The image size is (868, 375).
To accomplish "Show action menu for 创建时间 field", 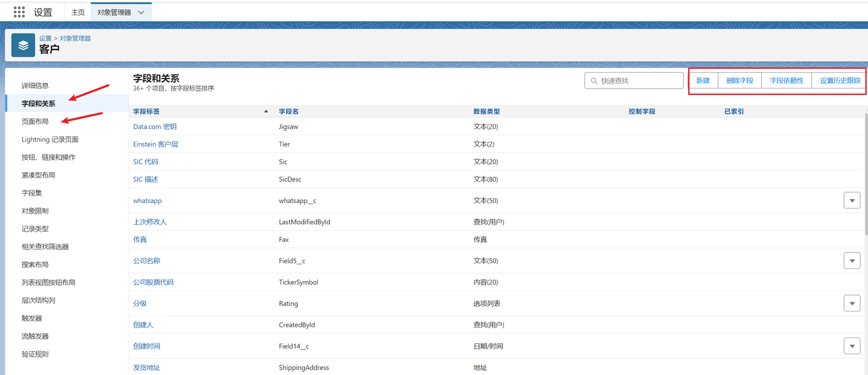I will pos(852,346).
